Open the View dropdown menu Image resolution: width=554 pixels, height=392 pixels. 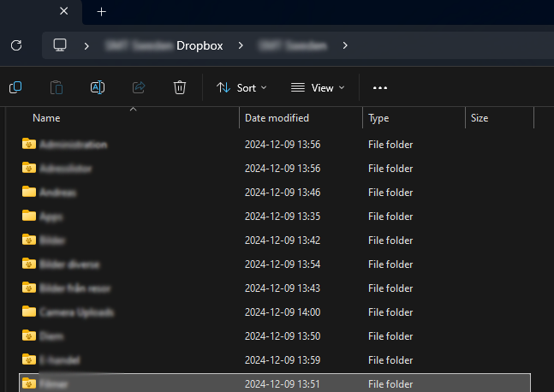318,87
